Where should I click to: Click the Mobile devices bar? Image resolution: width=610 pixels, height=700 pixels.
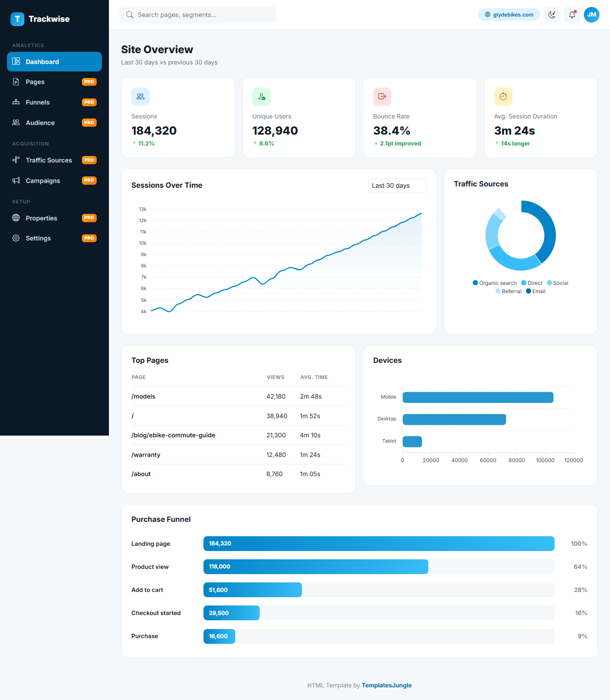(478, 397)
